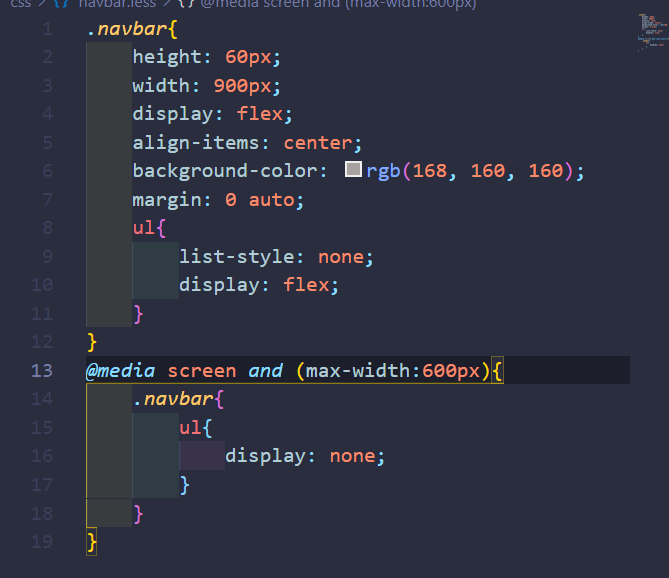The image size is (669, 578).
Task: Click line number 6 in the gutter
Action: coord(48,171)
